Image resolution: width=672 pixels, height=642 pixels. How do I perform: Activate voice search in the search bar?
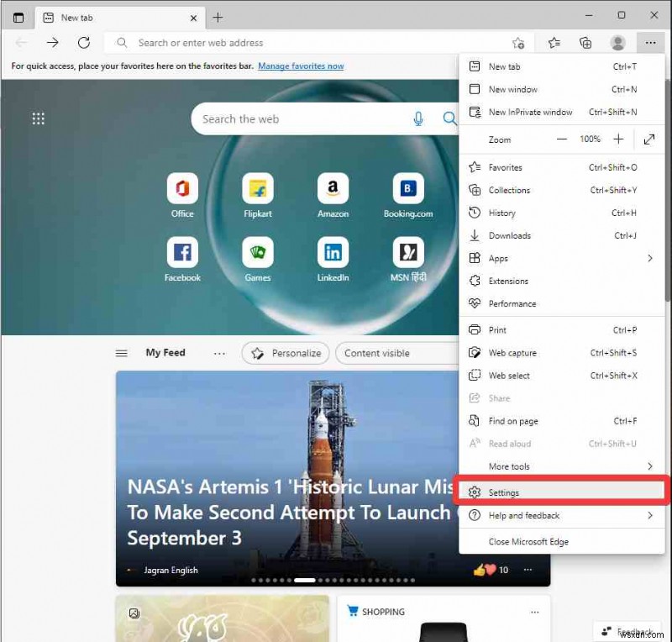click(418, 118)
